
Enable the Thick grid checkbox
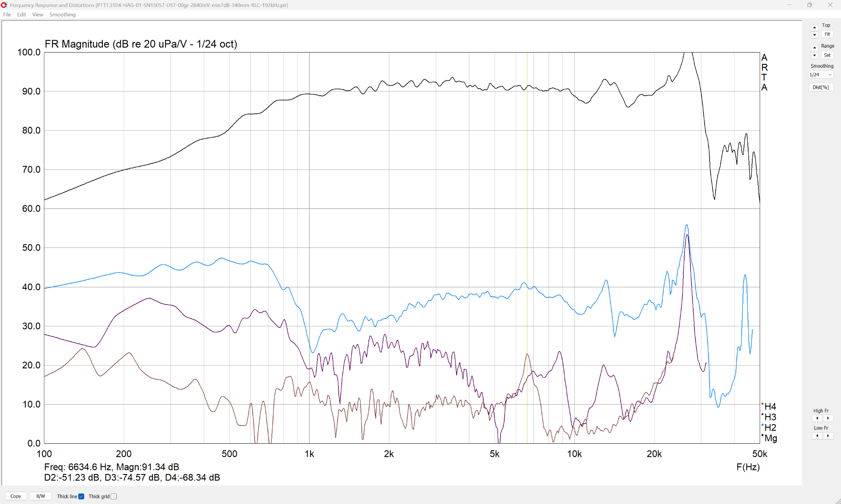tap(114, 497)
